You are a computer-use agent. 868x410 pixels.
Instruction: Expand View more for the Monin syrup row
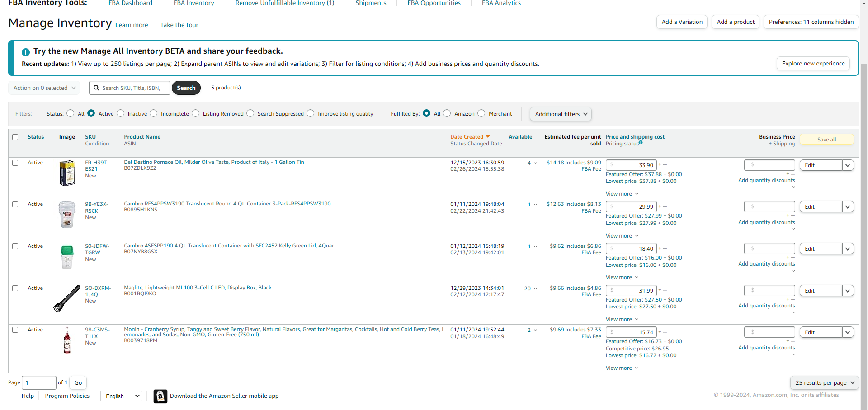pos(622,368)
